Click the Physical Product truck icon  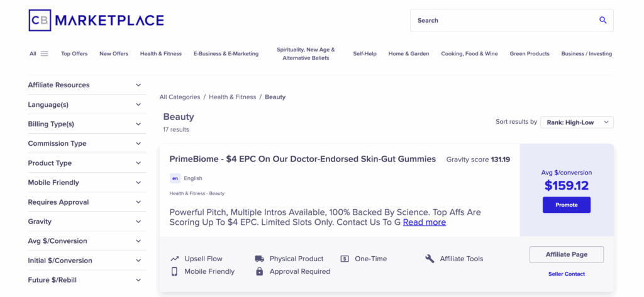[x=259, y=259]
